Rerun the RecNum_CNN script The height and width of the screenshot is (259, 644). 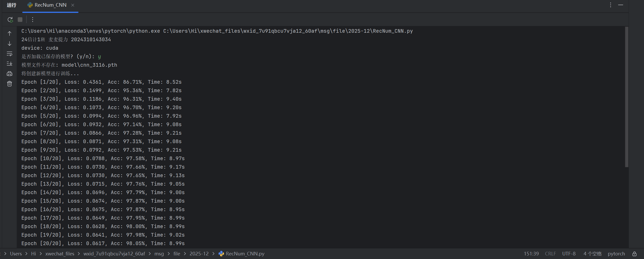(x=10, y=20)
